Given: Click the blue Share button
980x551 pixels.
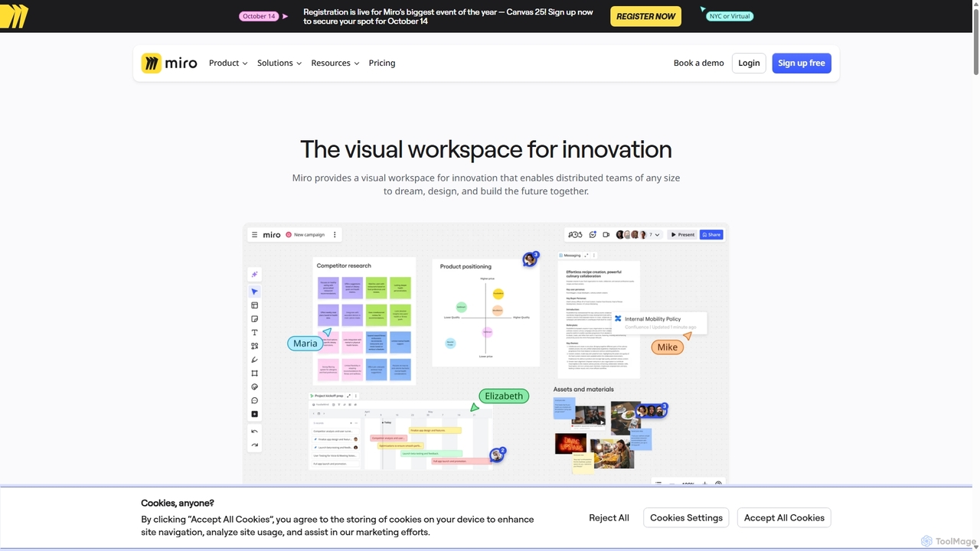Looking at the screenshot, I should [x=711, y=235].
